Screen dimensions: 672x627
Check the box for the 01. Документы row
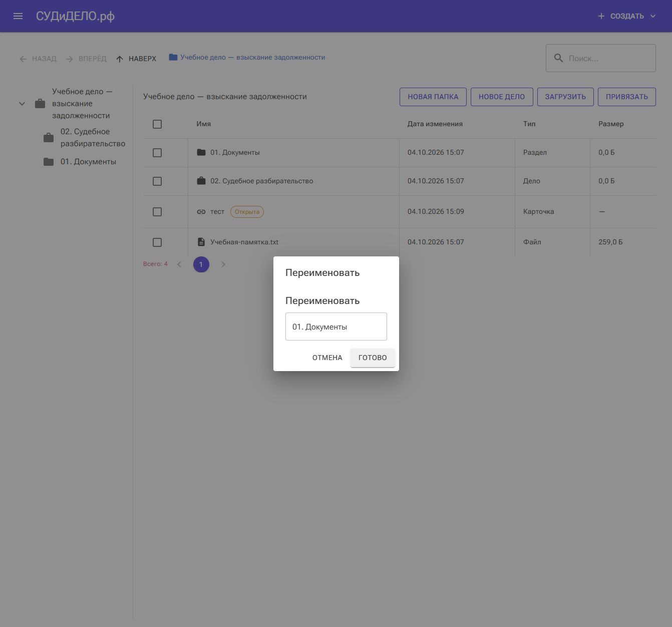coord(157,153)
